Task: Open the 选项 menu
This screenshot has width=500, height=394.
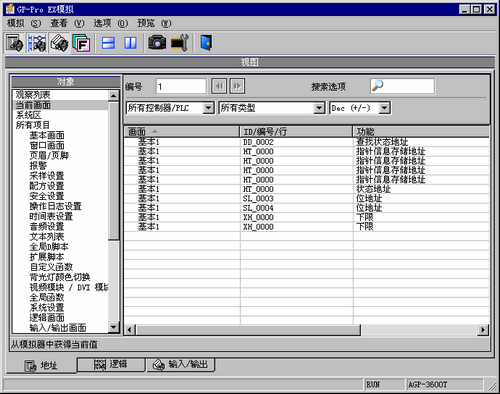Action: tap(110, 23)
